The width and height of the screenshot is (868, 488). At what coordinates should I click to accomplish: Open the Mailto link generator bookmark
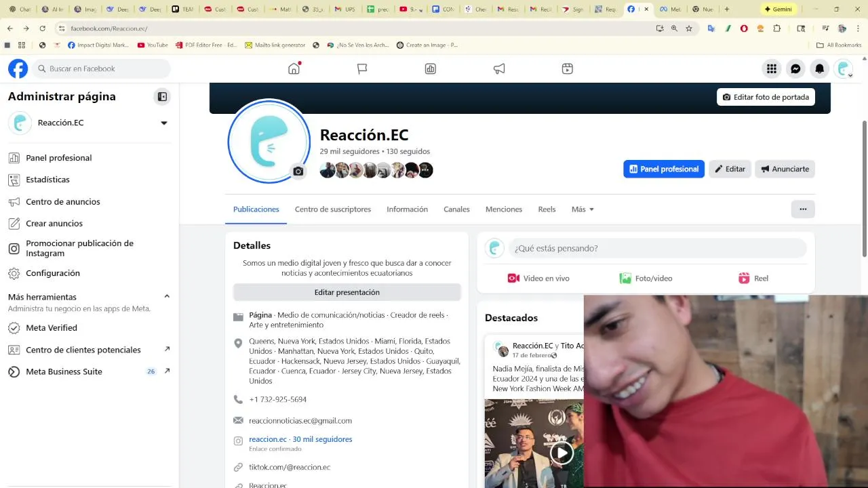275,45
